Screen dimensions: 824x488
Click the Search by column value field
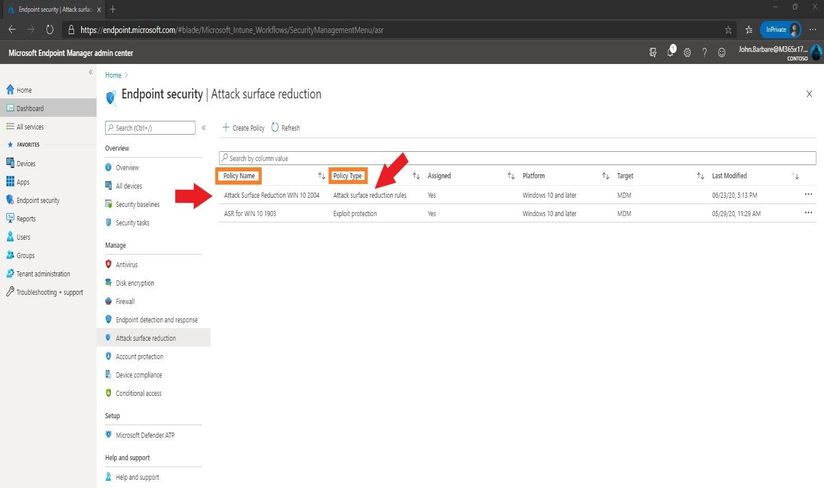[x=517, y=158]
